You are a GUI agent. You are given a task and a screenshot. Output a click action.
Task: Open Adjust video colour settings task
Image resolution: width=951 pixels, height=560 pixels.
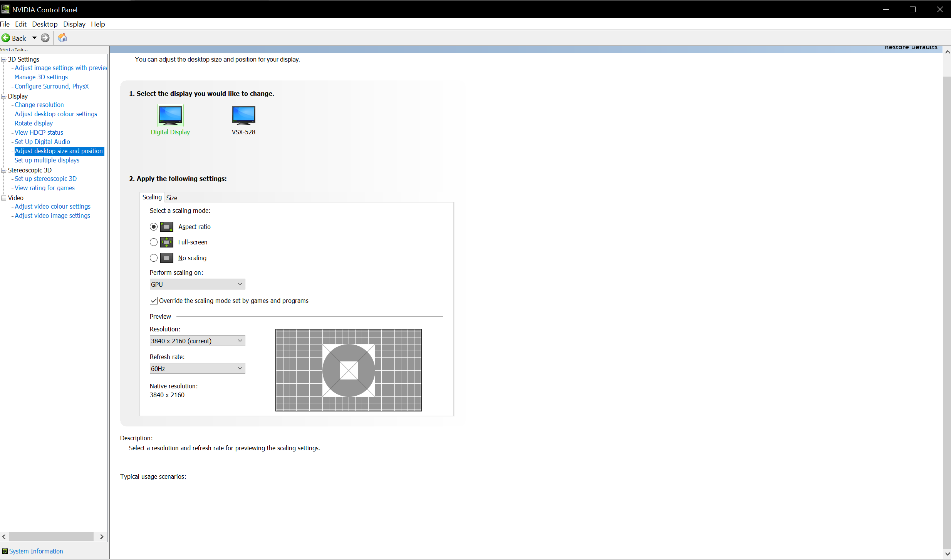(53, 206)
